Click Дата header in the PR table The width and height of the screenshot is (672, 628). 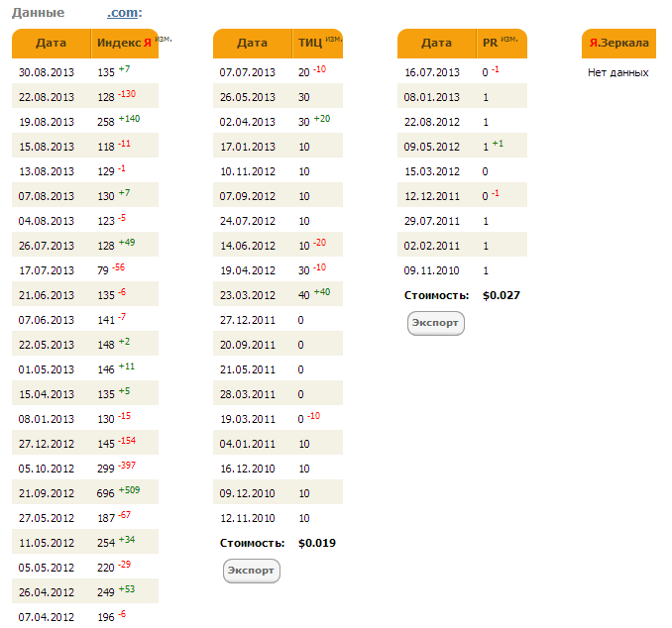point(436,44)
